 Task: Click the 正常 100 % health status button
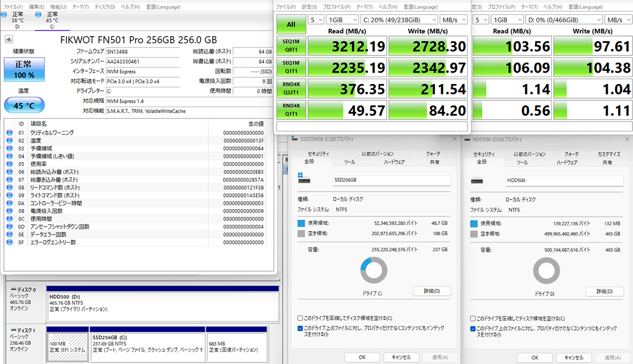24,70
